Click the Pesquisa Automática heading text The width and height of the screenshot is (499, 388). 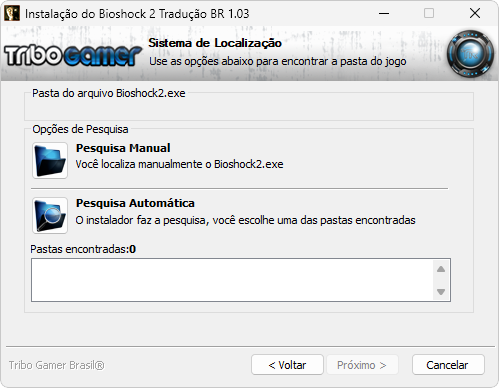point(135,203)
